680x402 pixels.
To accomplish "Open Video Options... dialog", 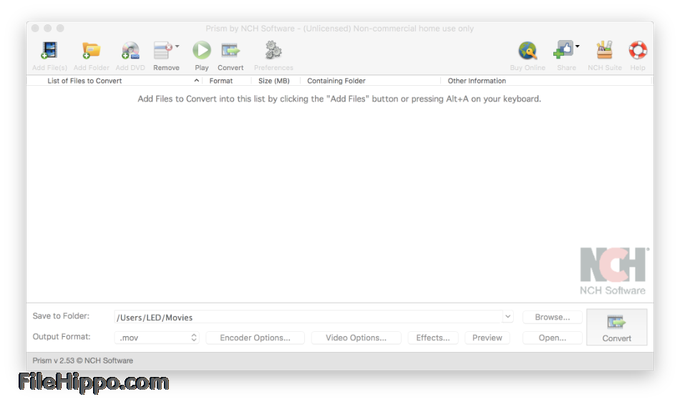I will pyautogui.click(x=356, y=337).
